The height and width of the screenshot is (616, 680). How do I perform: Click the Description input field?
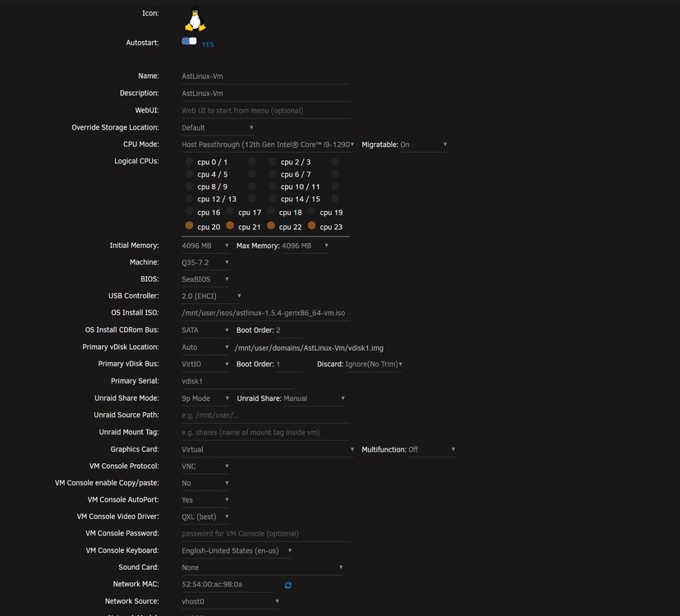(x=265, y=94)
